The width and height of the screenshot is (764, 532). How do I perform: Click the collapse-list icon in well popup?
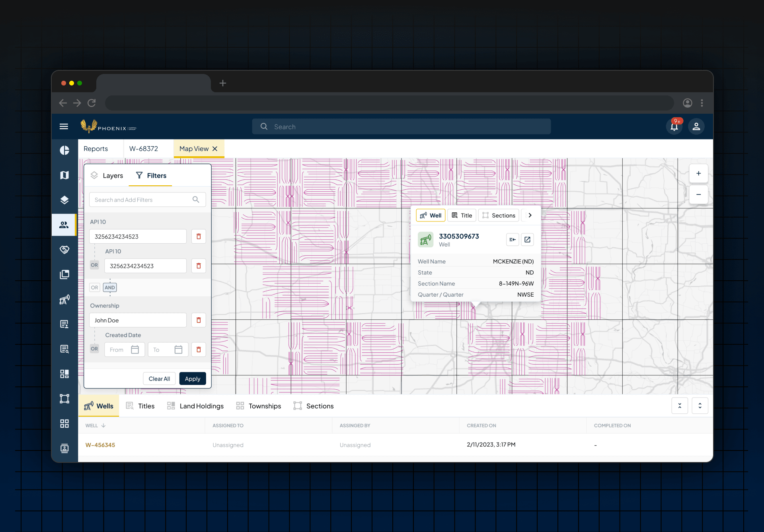point(513,240)
